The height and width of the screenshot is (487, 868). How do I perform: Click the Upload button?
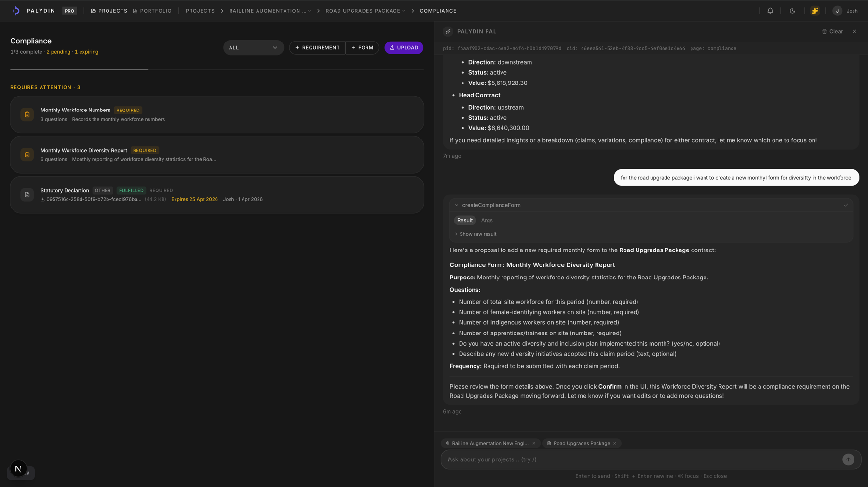pos(404,47)
